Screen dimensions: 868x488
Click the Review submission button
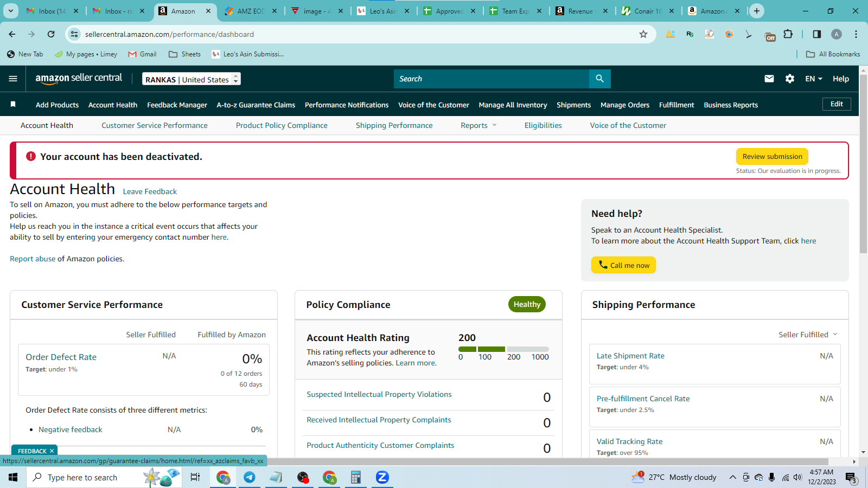click(773, 156)
